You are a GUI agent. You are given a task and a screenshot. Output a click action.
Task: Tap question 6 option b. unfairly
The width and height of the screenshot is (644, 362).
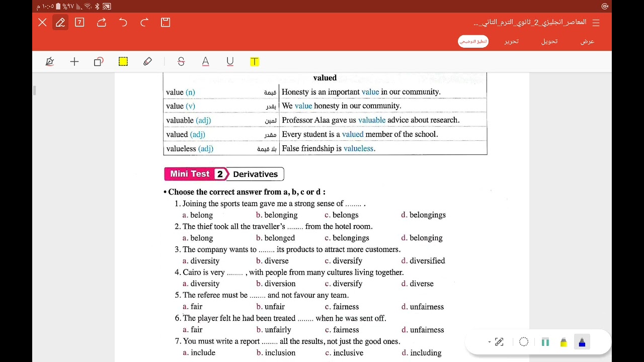click(x=274, y=330)
